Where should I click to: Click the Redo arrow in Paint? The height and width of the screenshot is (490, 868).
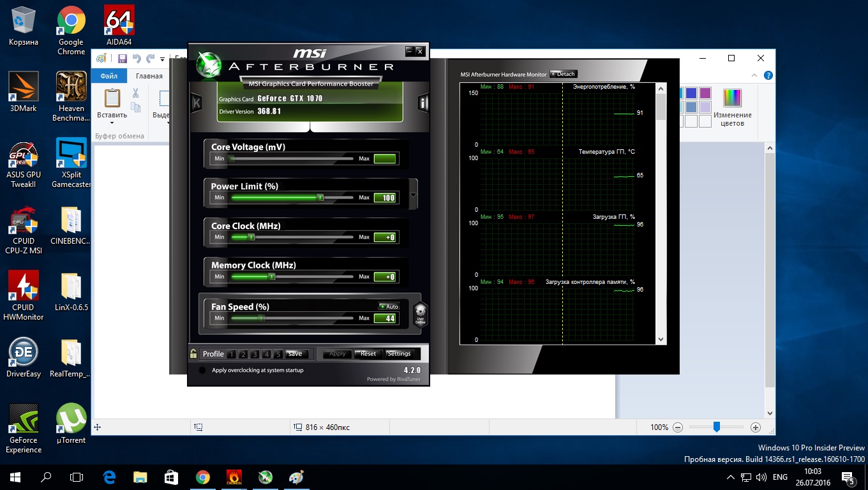point(151,59)
